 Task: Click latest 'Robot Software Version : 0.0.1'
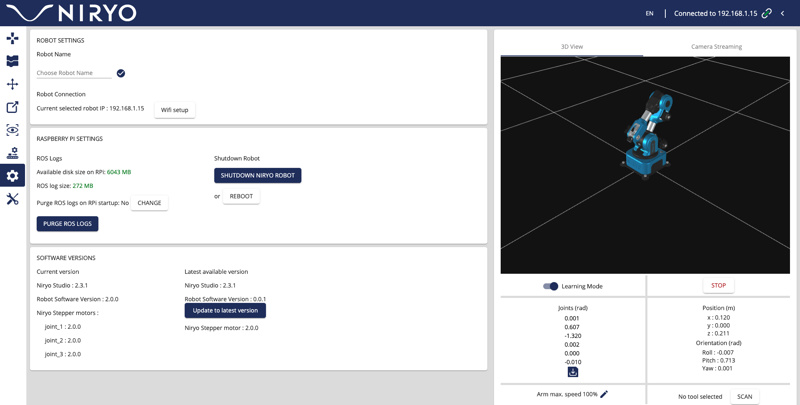click(x=225, y=299)
